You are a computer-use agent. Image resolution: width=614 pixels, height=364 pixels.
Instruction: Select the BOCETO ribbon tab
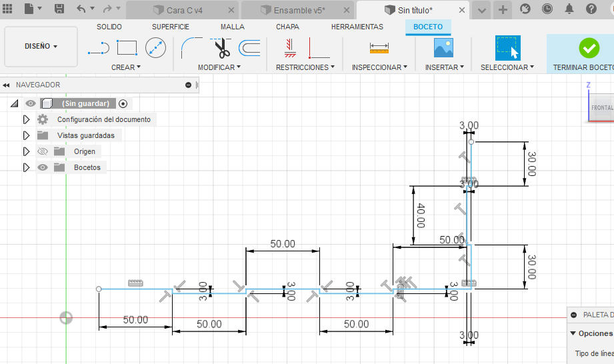click(x=428, y=27)
